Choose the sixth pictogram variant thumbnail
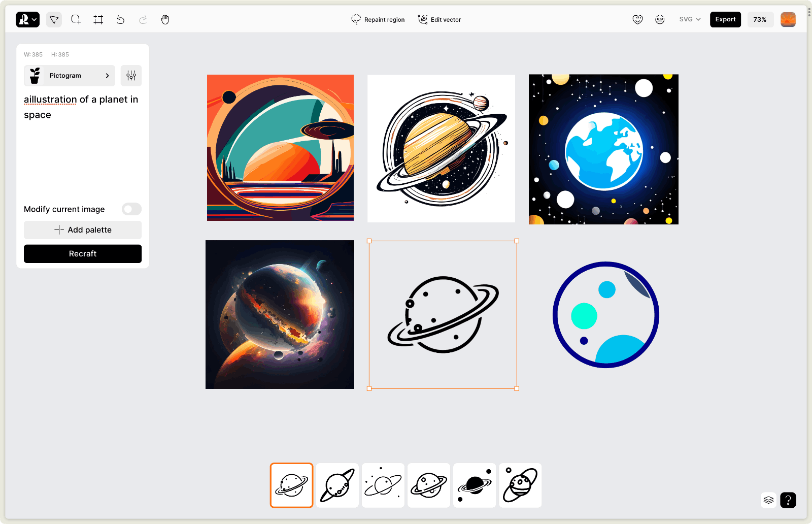The height and width of the screenshot is (524, 812). click(x=520, y=485)
